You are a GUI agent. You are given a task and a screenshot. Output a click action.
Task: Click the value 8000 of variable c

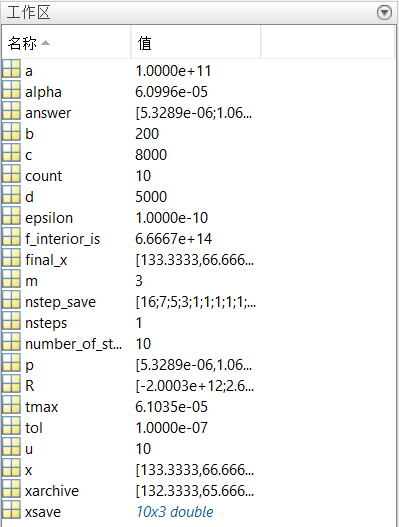(151, 155)
